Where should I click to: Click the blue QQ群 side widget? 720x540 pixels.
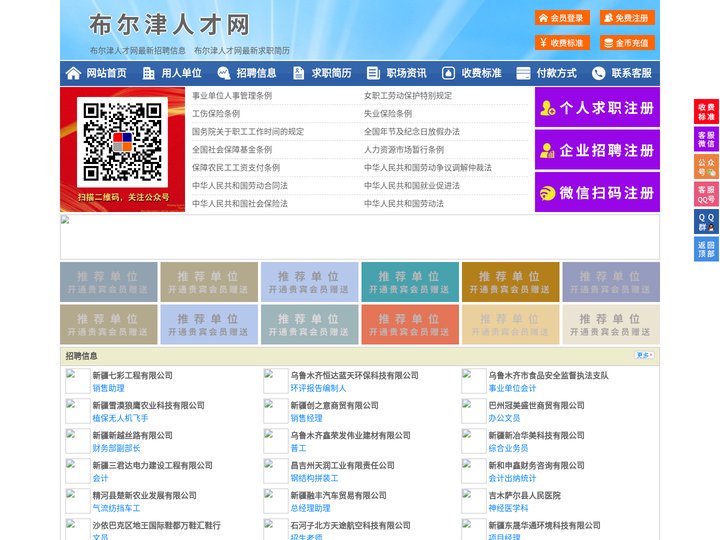[706, 222]
